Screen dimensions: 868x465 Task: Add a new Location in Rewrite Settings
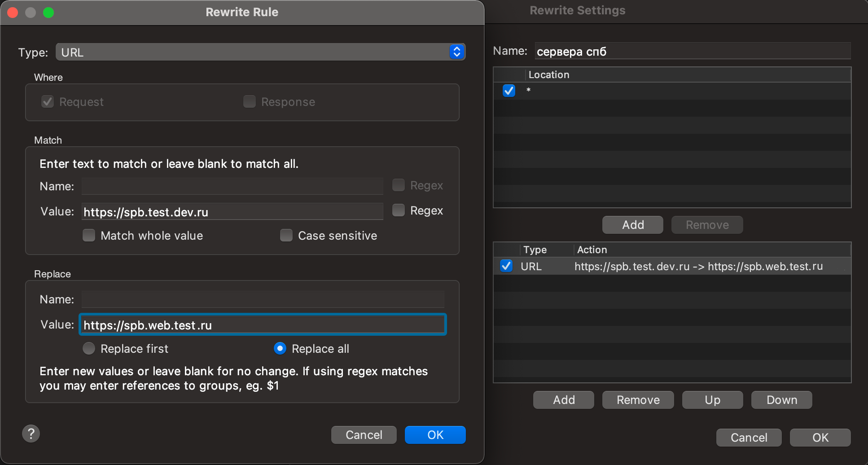point(633,225)
